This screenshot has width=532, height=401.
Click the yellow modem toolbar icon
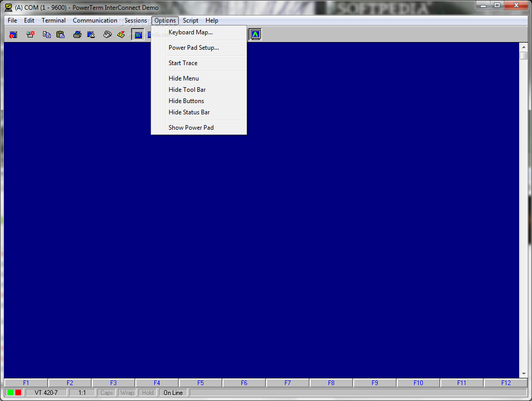tap(121, 35)
